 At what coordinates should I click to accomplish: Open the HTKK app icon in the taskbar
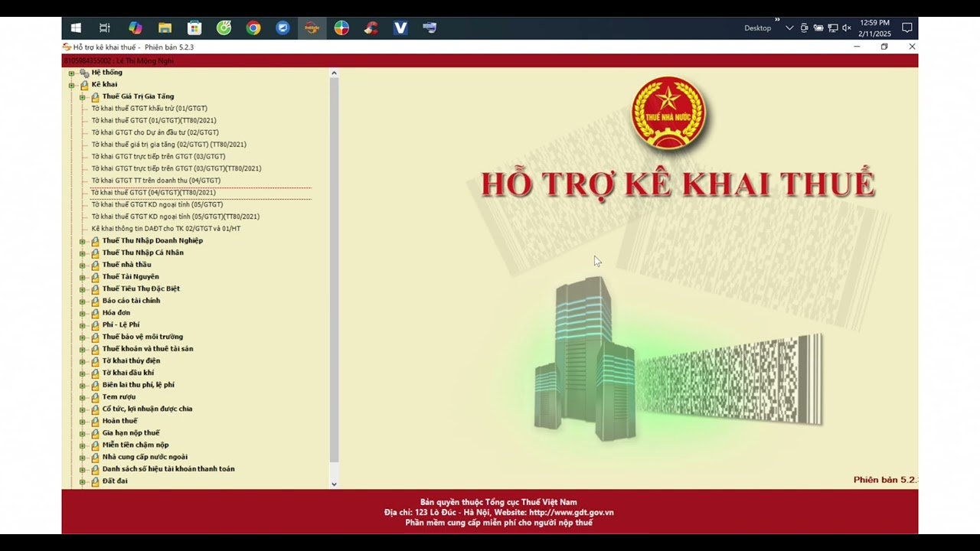click(312, 28)
